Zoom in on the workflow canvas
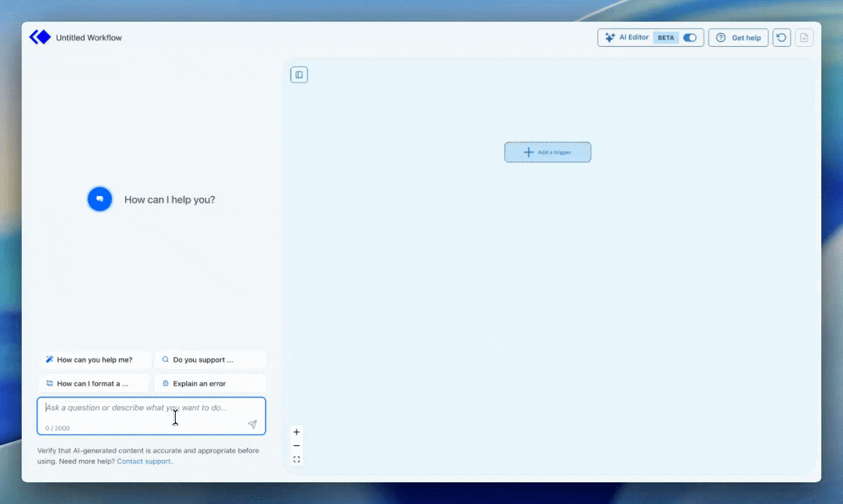 (x=296, y=432)
